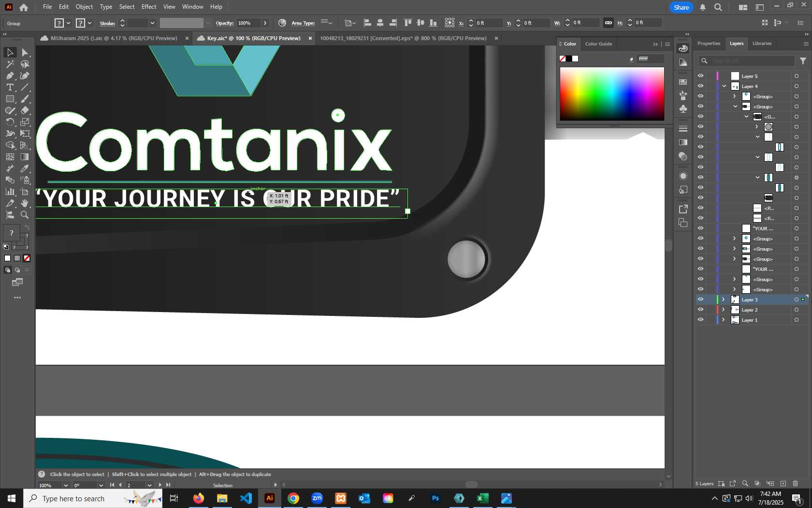Click the hex color value field
Viewport: 812px width, 508px height.
[x=650, y=59]
